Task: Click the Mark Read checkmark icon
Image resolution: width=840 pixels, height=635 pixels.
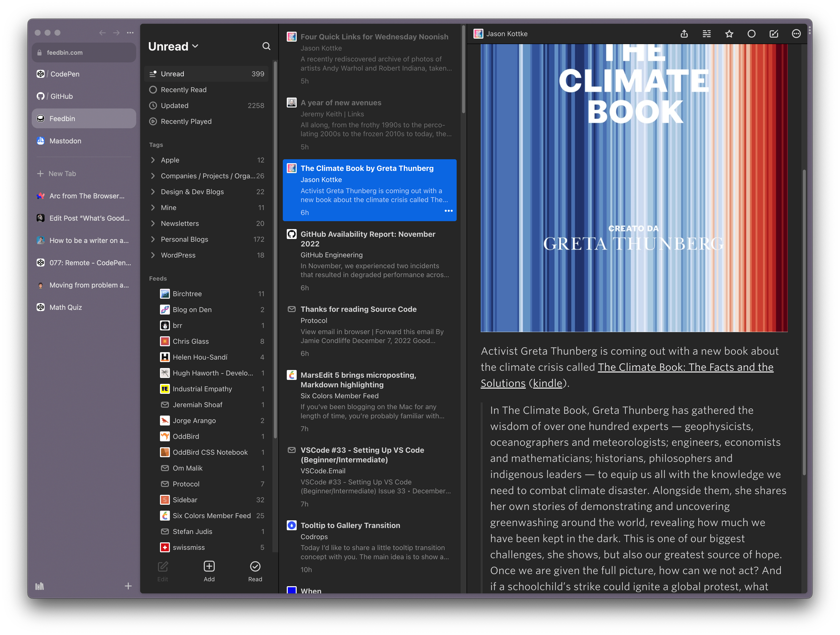Action: click(x=255, y=567)
